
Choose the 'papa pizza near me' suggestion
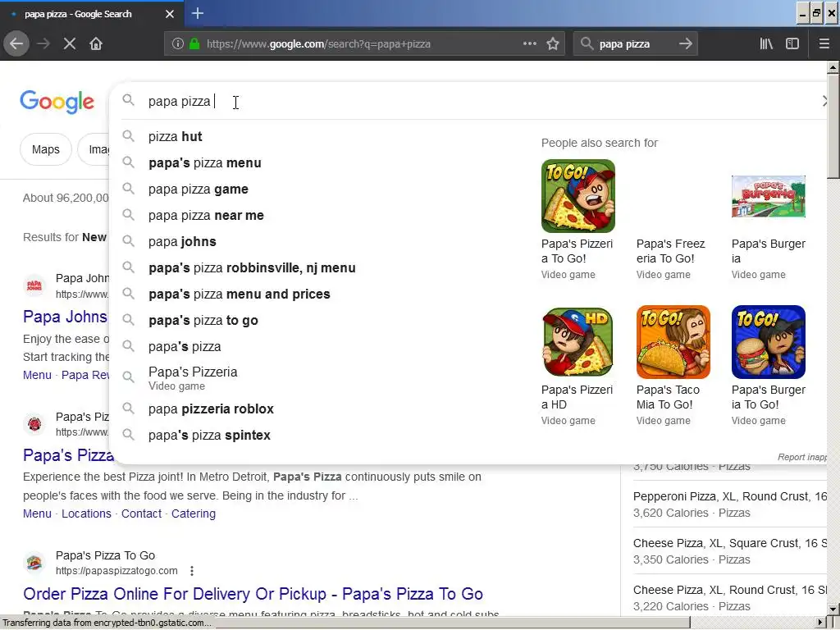(206, 216)
